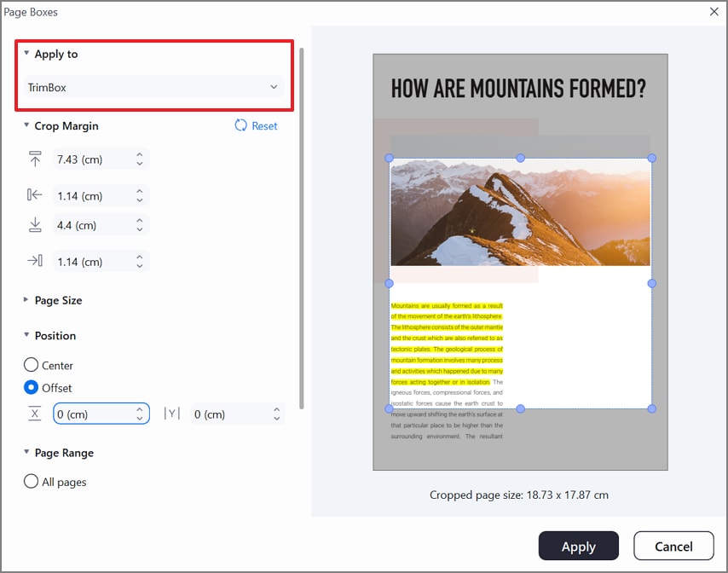Collapse the Page Range section
The height and width of the screenshot is (573, 728).
pos(26,453)
